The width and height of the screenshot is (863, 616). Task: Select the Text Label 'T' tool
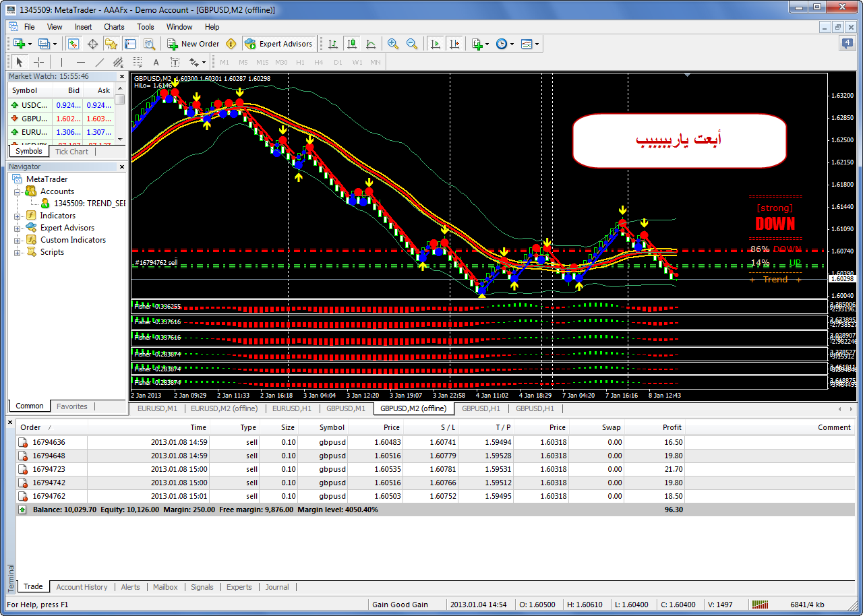[175, 62]
